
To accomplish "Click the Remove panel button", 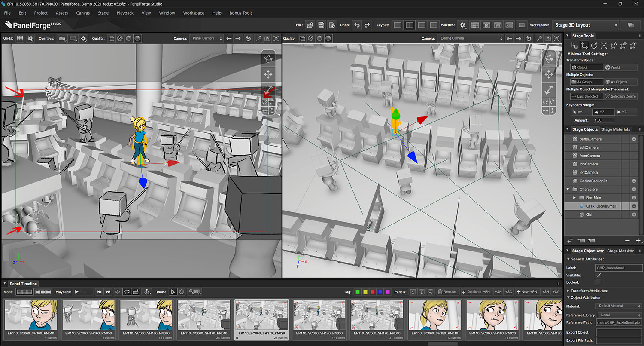I will (447, 292).
